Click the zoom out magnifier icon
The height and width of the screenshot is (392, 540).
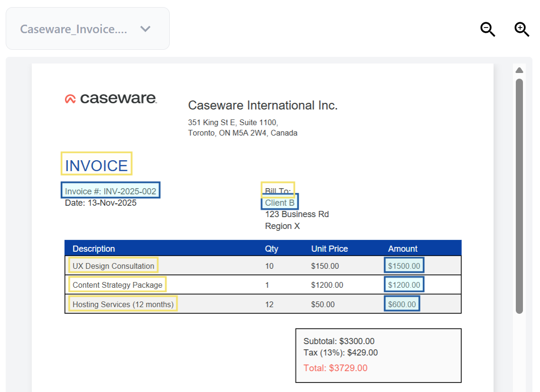point(487,29)
